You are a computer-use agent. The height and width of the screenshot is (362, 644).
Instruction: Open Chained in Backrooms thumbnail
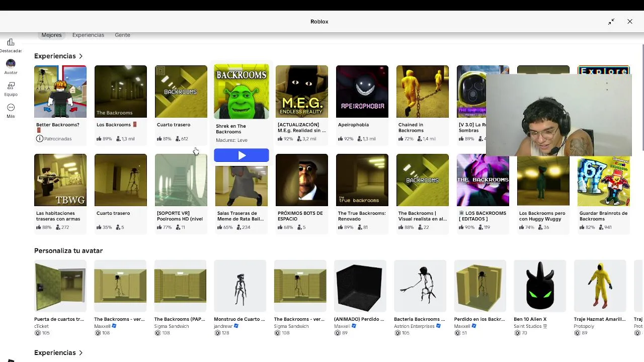(x=423, y=92)
